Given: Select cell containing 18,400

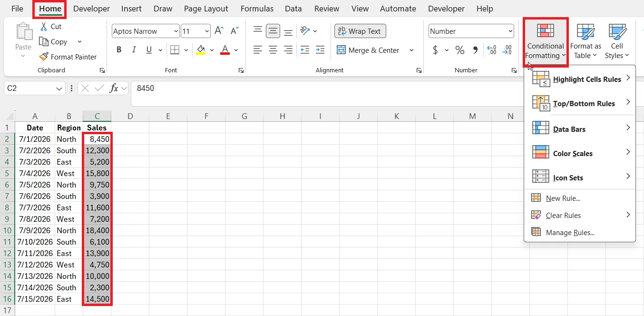Looking at the screenshot, I should point(97,230).
